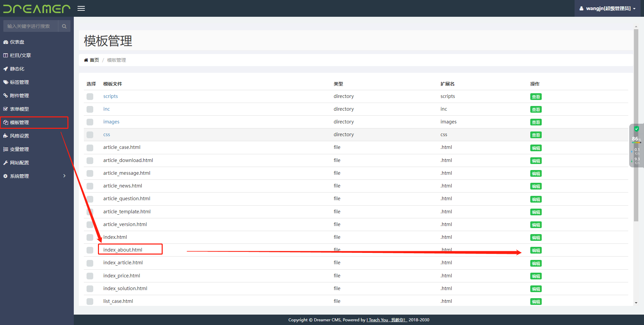Click 查看 button for css row
The image size is (644, 325).
click(x=536, y=135)
